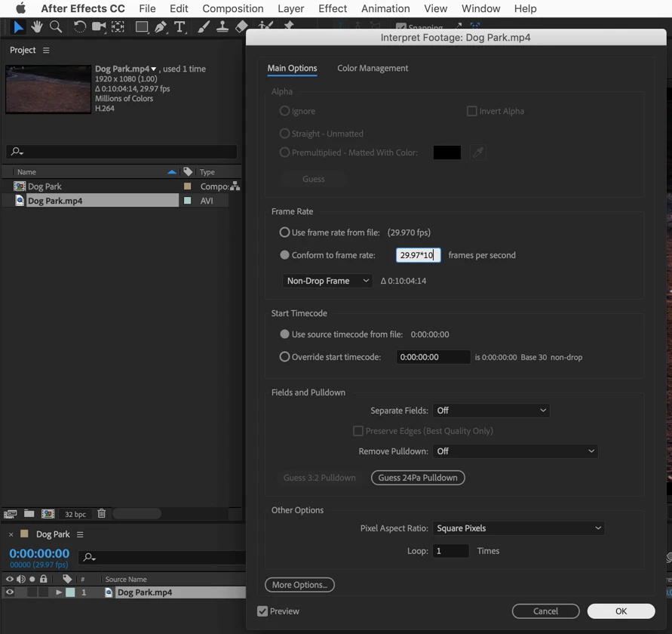Select the Horizontal Type tool

[180, 27]
